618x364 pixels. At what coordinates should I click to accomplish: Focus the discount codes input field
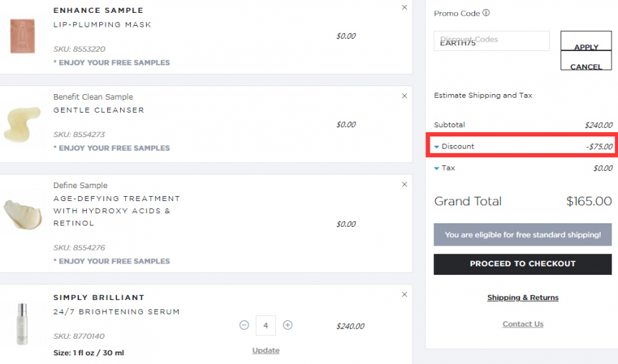tap(492, 41)
